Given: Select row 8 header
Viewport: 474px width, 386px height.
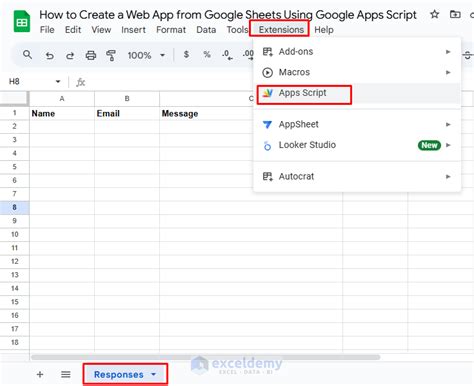Looking at the screenshot, I should pyautogui.click(x=14, y=207).
